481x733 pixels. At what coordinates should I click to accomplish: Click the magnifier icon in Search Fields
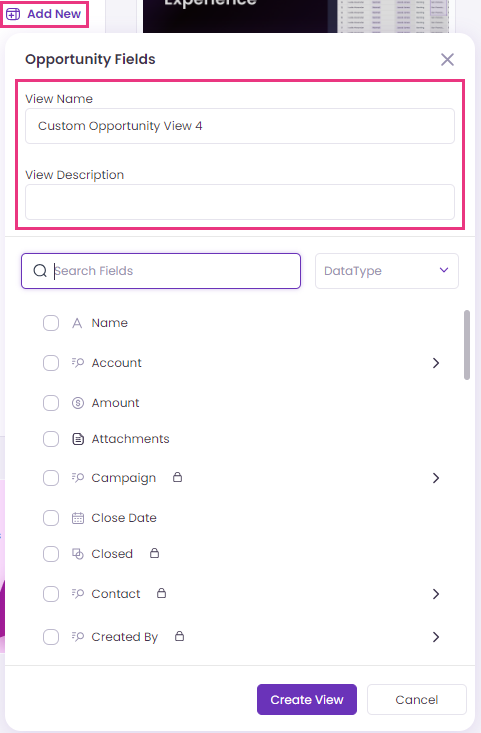click(x=40, y=271)
